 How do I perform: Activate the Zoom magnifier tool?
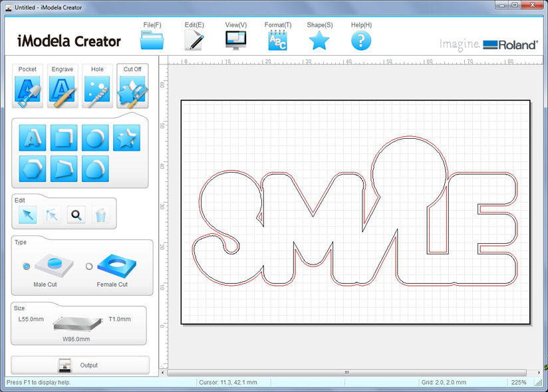75,215
